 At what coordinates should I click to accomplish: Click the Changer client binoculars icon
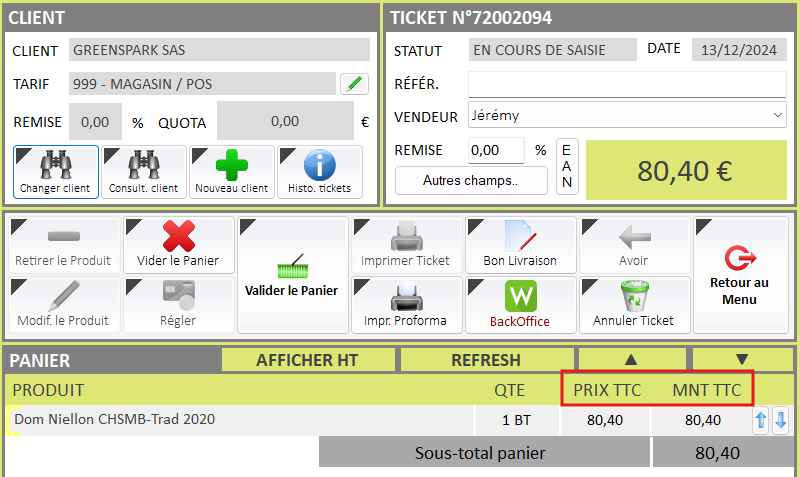pyautogui.click(x=55, y=164)
